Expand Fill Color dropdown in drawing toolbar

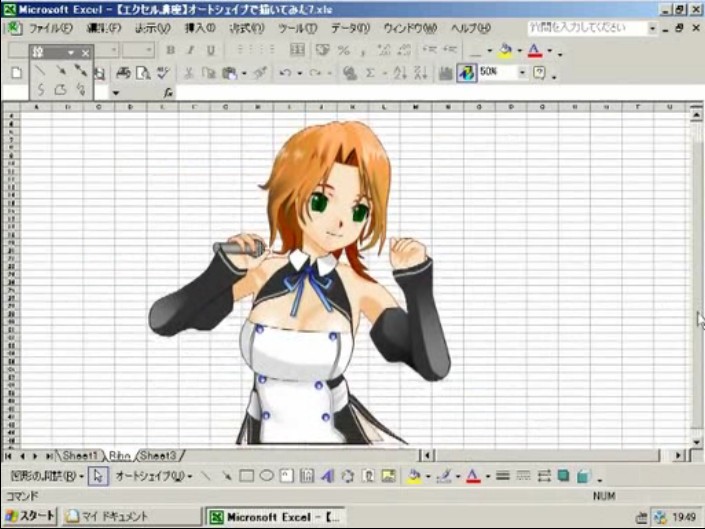click(428, 476)
